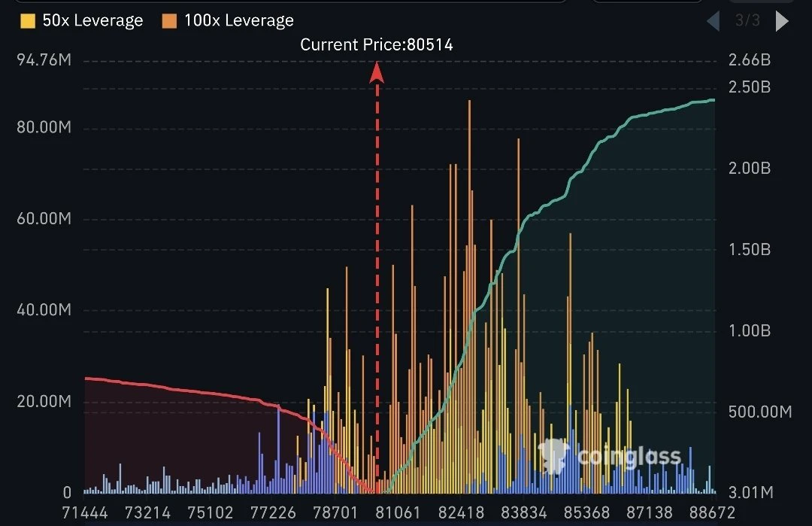
Task: Click the 80.00M left axis label
Action: click(x=44, y=127)
